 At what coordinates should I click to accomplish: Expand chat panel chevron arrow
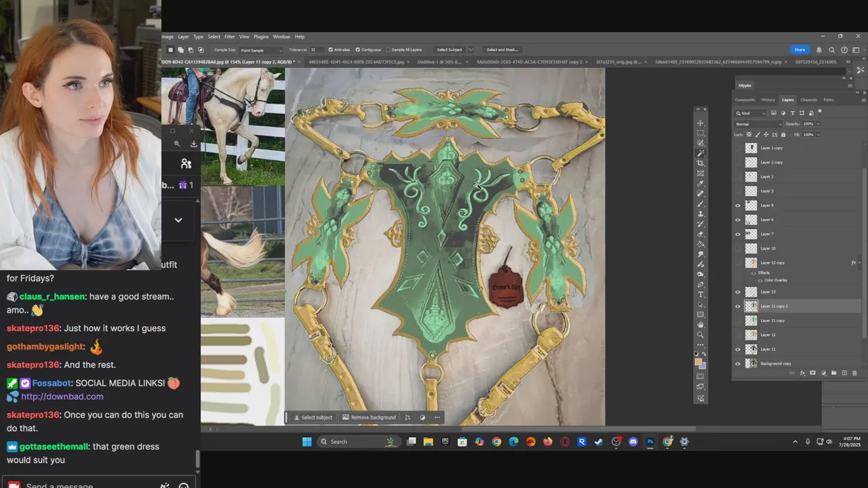pyautogui.click(x=178, y=220)
